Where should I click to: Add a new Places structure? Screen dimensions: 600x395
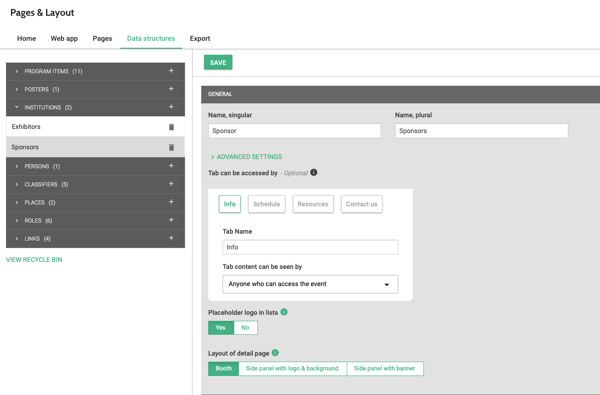click(171, 202)
